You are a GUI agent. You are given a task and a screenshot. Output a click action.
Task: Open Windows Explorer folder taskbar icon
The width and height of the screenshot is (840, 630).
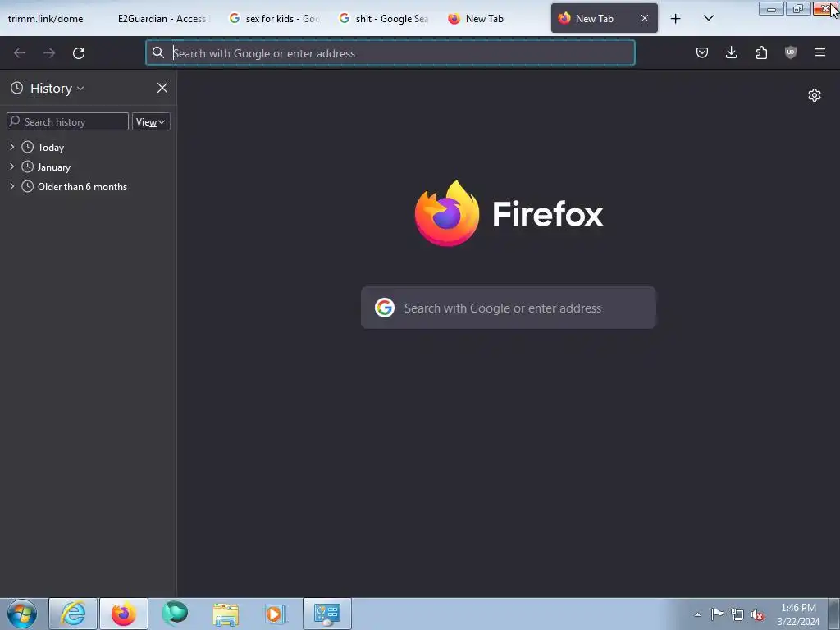(226, 614)
